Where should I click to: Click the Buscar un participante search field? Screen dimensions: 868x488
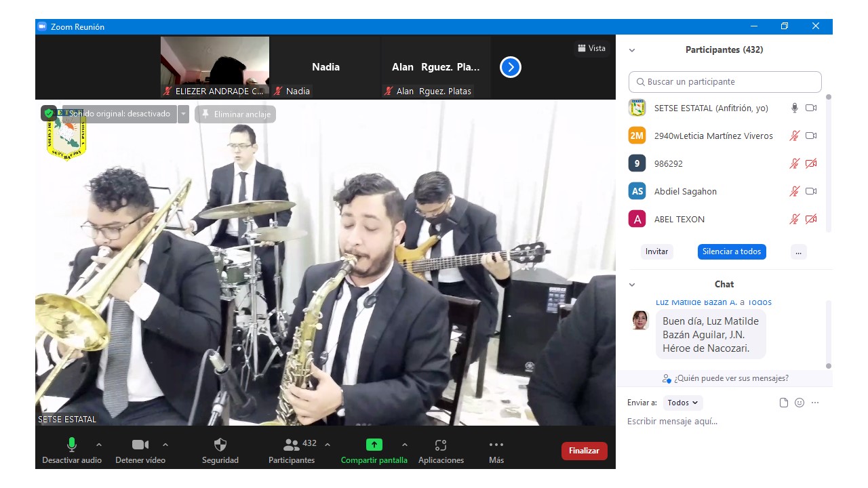point(725,82)
